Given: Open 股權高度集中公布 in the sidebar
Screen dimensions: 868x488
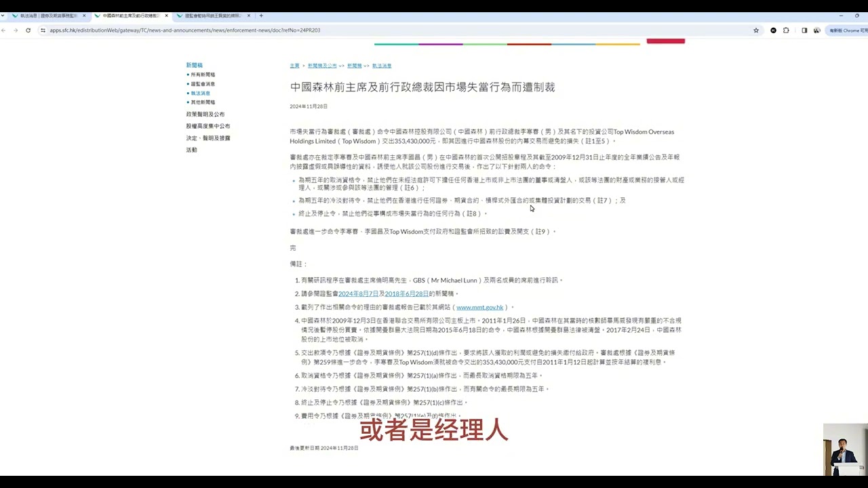Looking at the screenshot, I should tap(208, 126).
